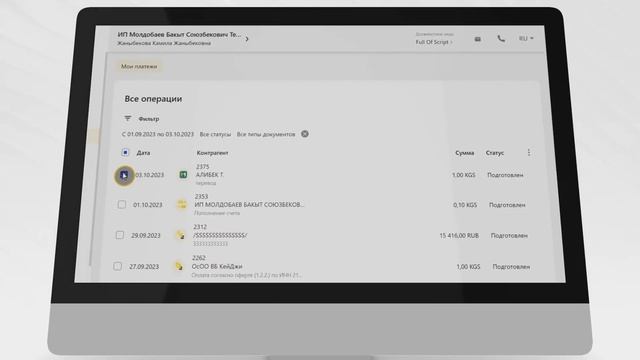This screenshot has width=640, height=360.
Task: Click the filter funnel icon
Action: pyautogui.click(x=128, y=118)
